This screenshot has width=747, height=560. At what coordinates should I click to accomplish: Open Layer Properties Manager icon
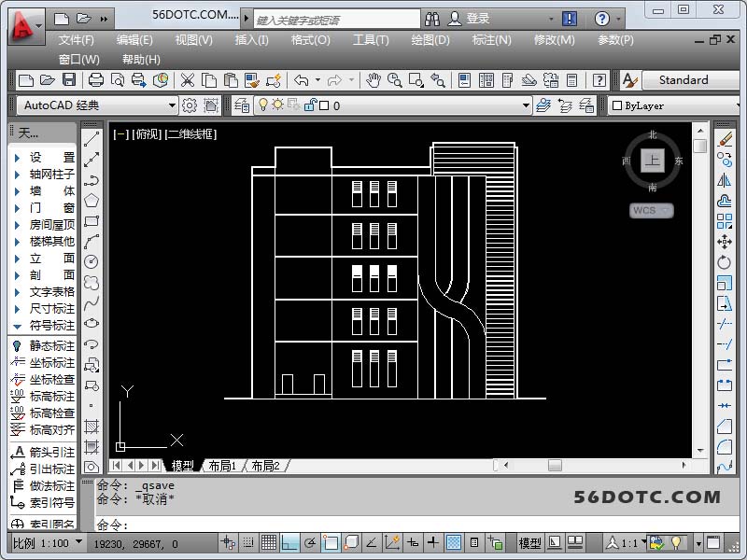click(x=243, y=105)
